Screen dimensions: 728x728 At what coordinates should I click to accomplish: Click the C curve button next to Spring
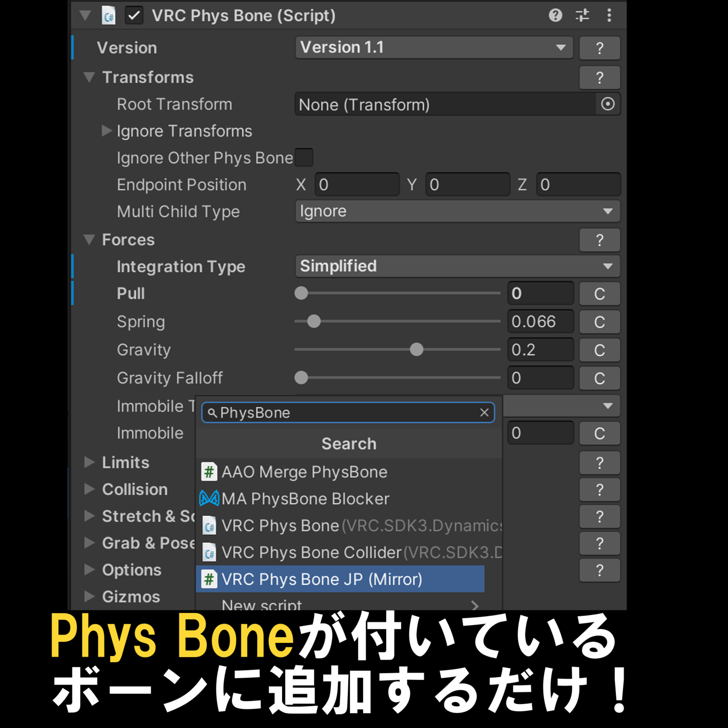click(600, 321)
